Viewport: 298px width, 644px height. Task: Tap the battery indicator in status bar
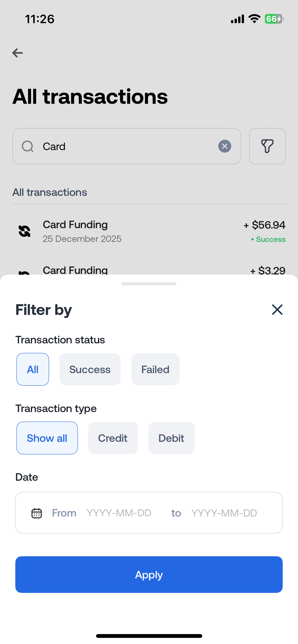click(274, 19)
